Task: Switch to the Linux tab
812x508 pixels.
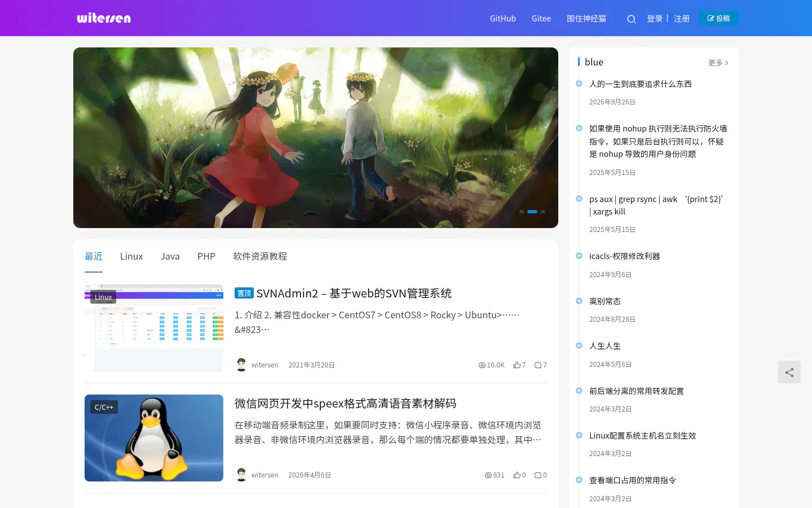Action: [131, 256]
